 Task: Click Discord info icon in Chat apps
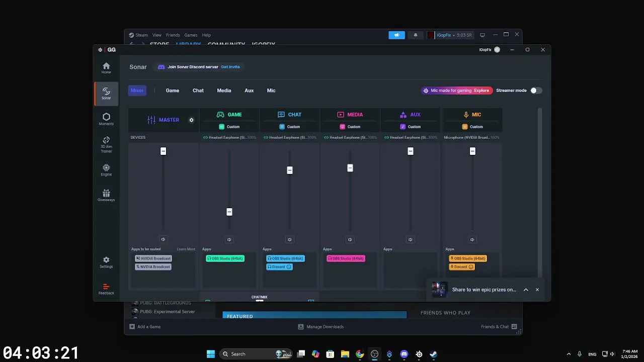289,267
